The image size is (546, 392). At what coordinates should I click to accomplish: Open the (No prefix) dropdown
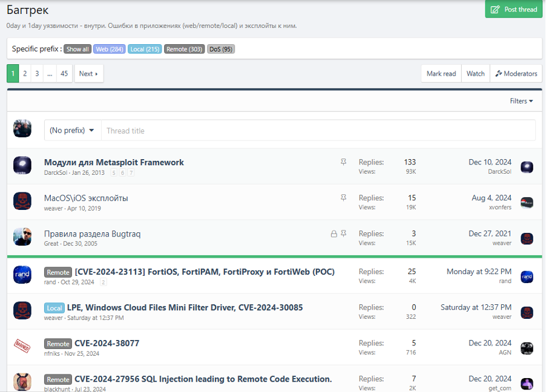pyautogui.click(x=73, y=131)
